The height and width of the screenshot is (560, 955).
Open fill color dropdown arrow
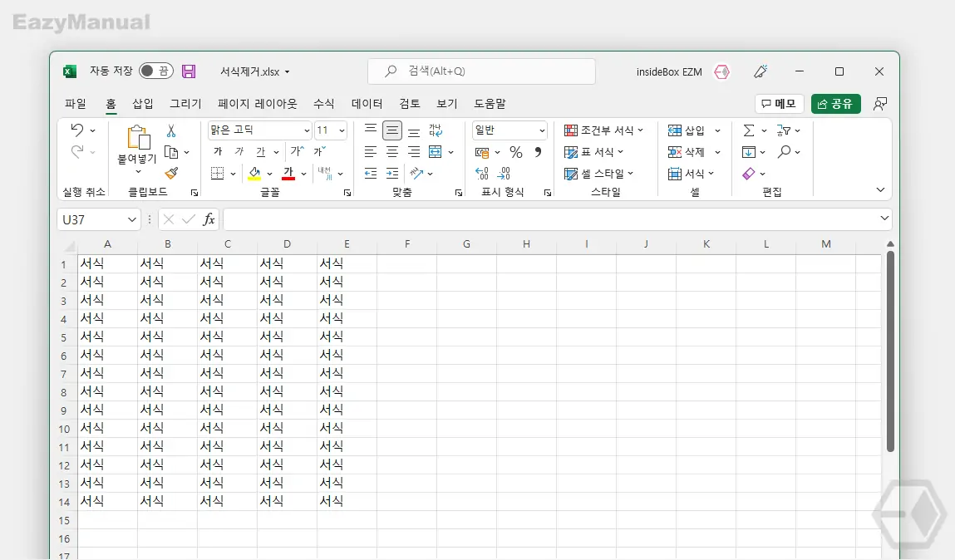(270, 174)
